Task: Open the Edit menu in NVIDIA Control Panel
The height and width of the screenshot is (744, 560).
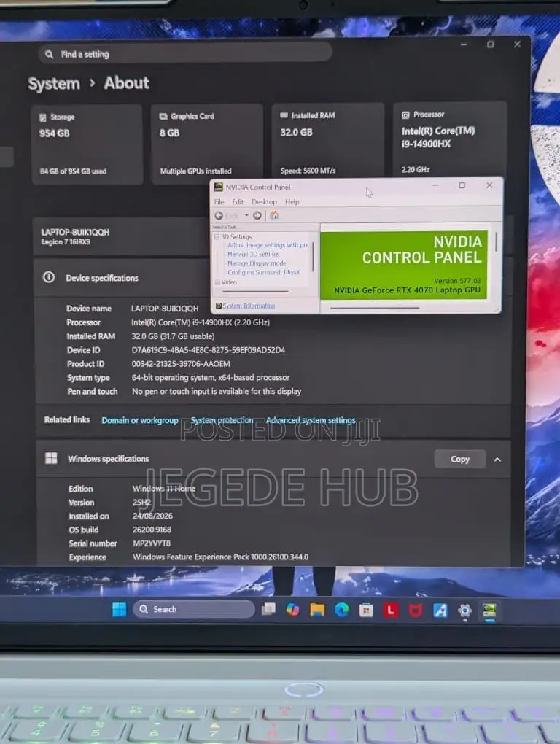Action: [238, 201]
